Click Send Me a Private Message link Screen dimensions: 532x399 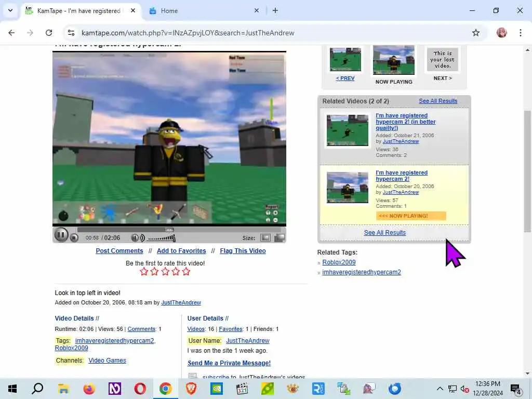[x=229, y=363]
